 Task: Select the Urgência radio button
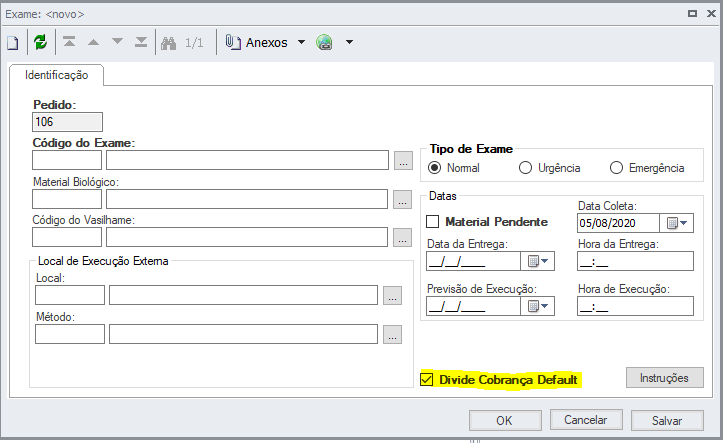tap(526, 168)
